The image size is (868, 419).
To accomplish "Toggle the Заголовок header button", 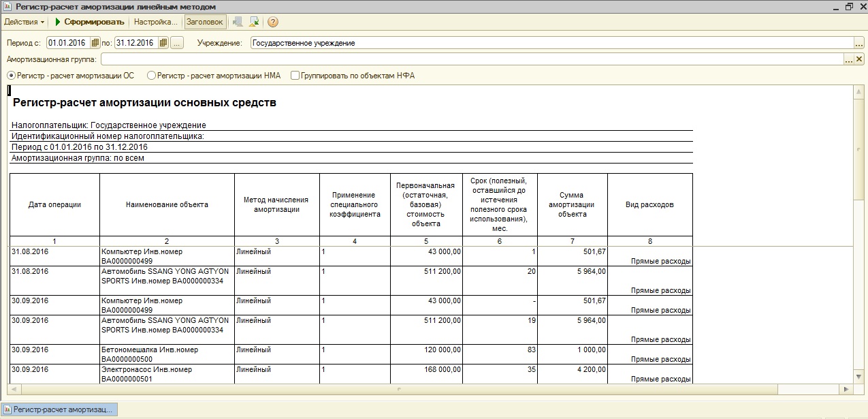I will pos(205,22).
